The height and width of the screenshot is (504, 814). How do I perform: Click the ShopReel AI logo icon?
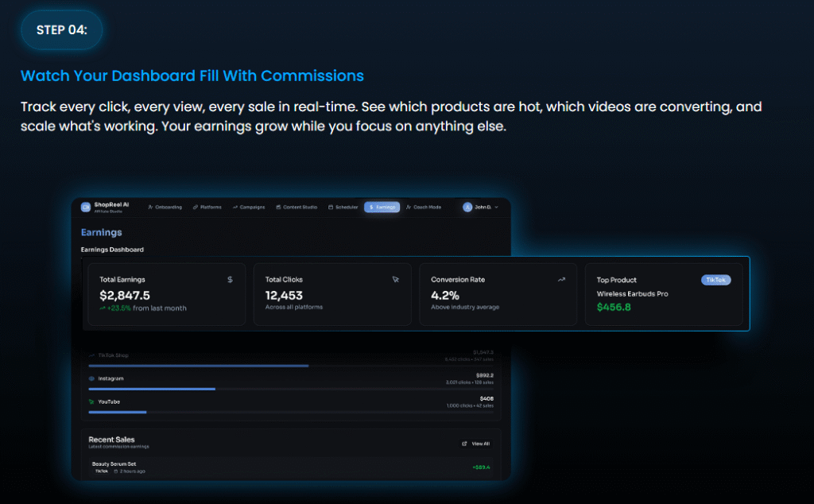(x=86, y=207)
